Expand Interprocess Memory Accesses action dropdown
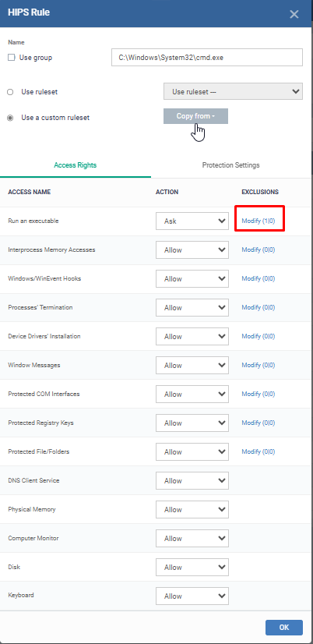Screen dimensions: 313x644 coord(192,249)
